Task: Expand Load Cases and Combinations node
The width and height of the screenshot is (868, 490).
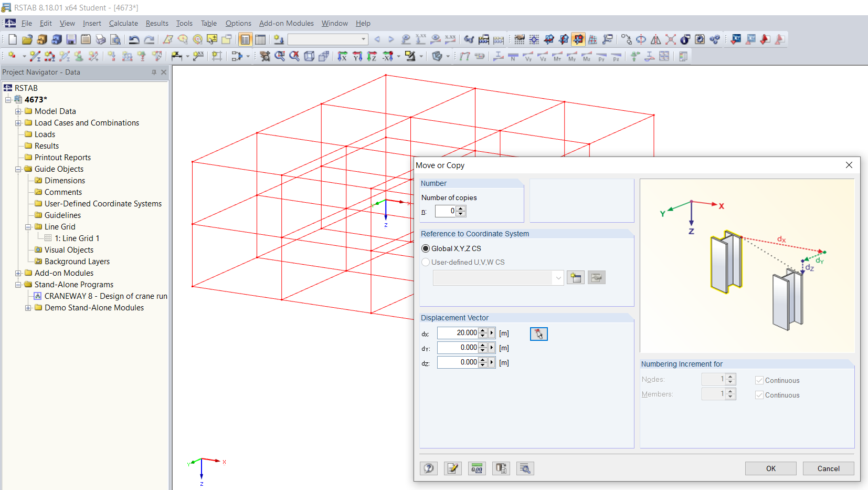Action: (x=18, y=123)
